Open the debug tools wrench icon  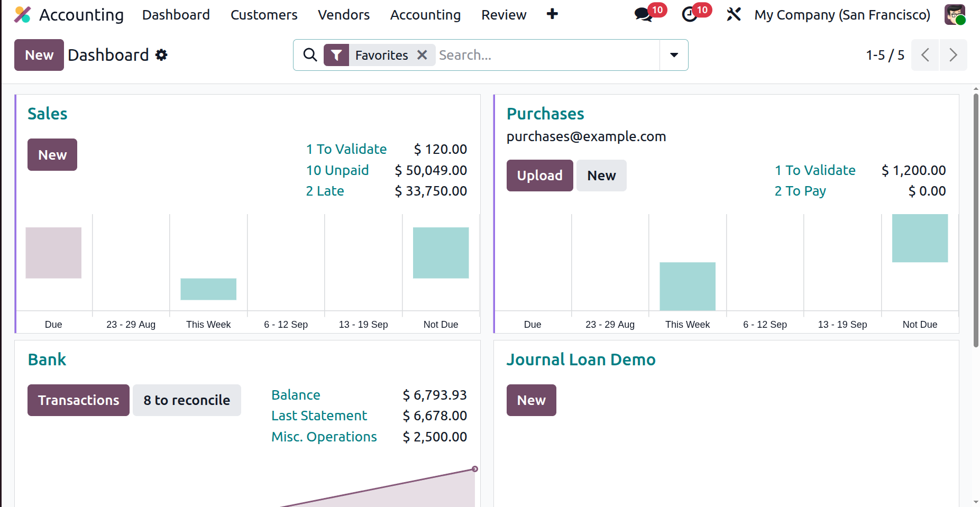pyautogui.click(x=734, y=14)
